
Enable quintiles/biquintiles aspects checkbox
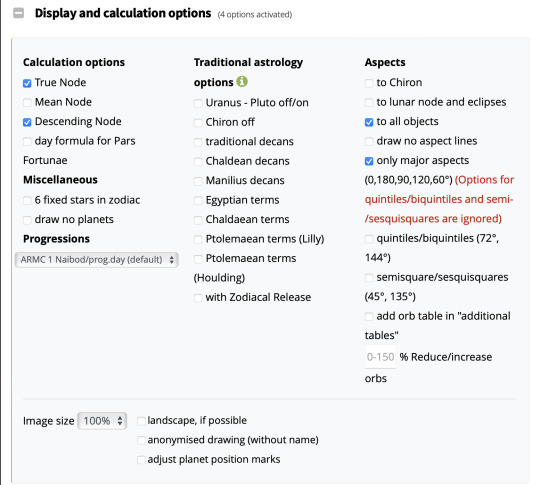pos(369,239)
